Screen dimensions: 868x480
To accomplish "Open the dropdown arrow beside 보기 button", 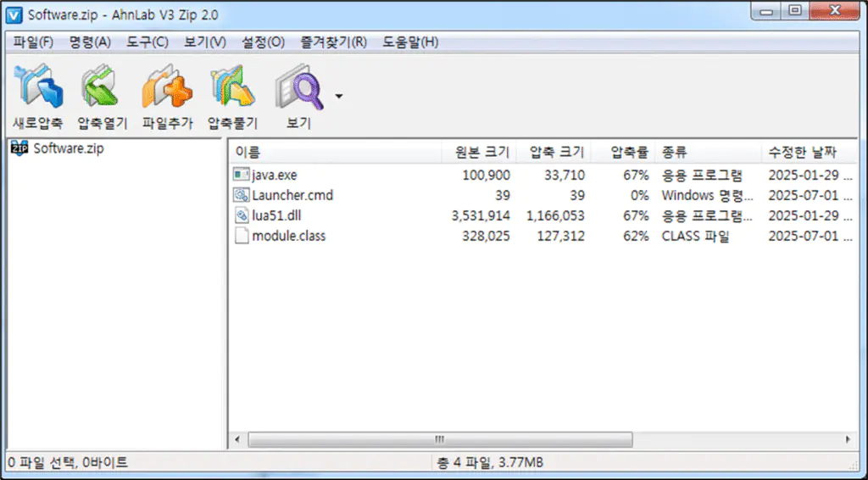I will [x=339, y=96].
